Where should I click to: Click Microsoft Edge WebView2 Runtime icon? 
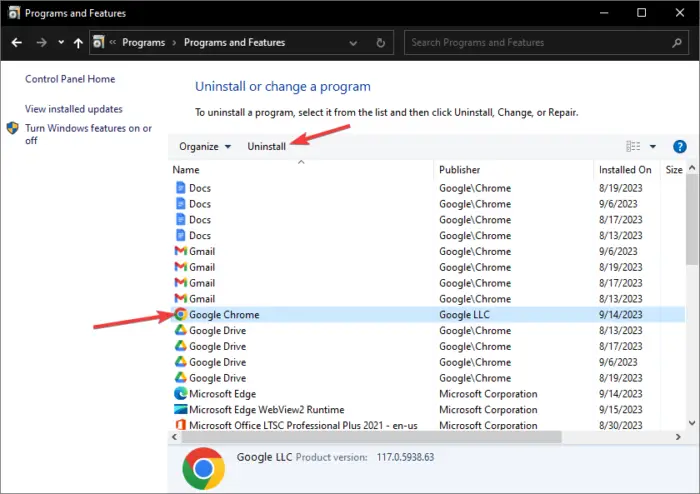[x=180, y=409]
